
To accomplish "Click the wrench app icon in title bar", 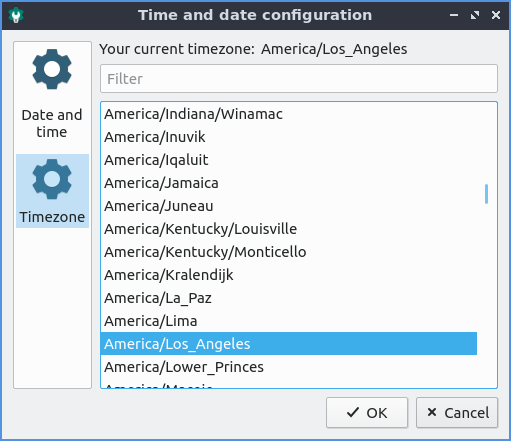I will tap(16, 15).
